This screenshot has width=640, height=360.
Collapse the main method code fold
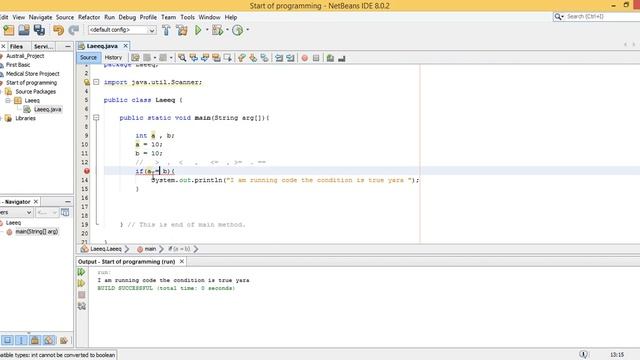[96, 118]
